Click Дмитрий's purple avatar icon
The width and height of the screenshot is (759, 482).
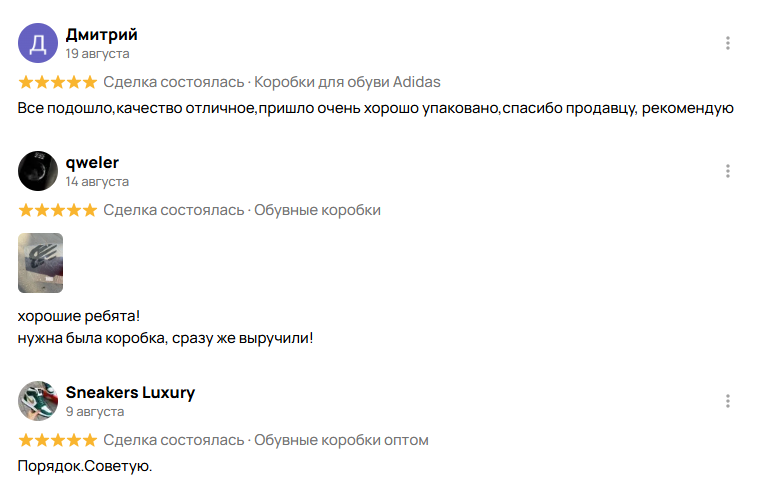tap(38, 43)
